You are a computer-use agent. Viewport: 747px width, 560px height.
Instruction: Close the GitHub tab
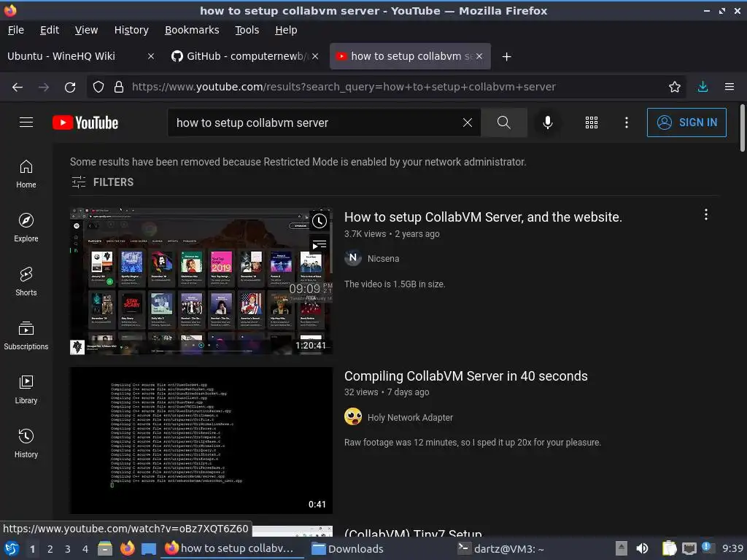click(x=315, y=56)
